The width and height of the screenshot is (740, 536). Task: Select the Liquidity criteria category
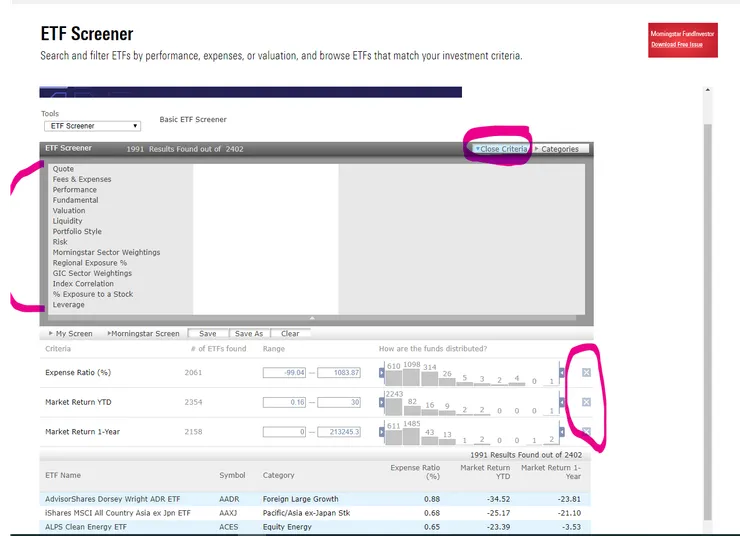[67, 221]
